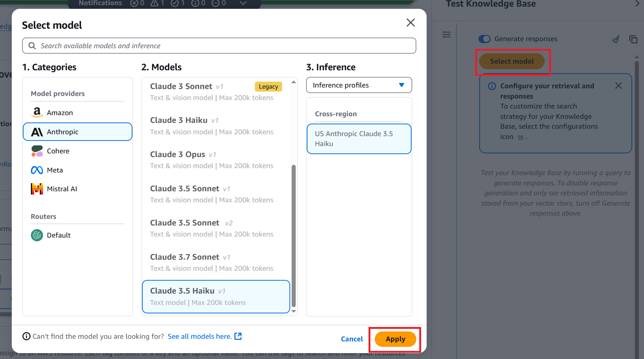Click the model search input field
644x359 pixels.
219,46
